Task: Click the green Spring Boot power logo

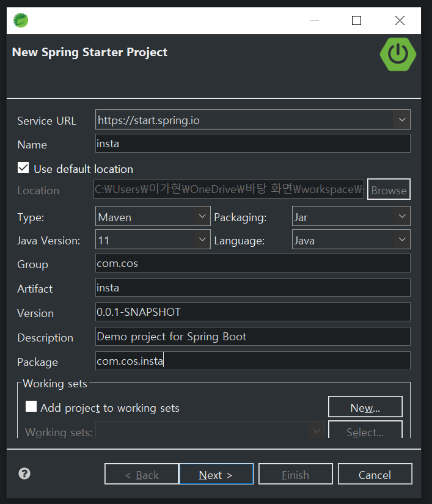Action: tap(398, 54)
